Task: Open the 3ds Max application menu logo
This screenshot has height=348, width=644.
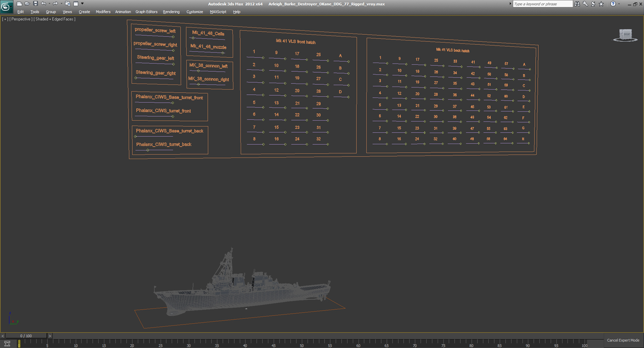Action: (x=7, y=7)
